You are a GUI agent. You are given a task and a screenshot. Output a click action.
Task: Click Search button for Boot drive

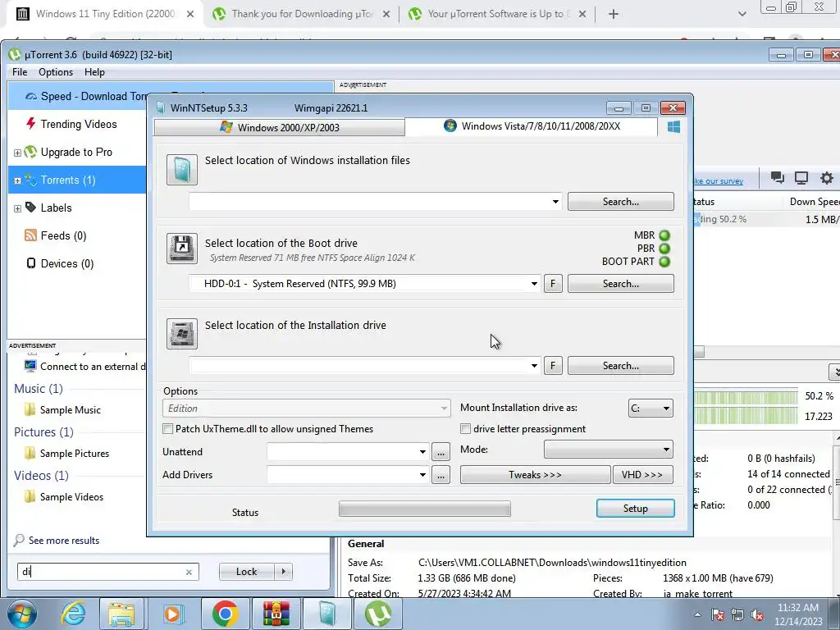click(x=620, y=284)
